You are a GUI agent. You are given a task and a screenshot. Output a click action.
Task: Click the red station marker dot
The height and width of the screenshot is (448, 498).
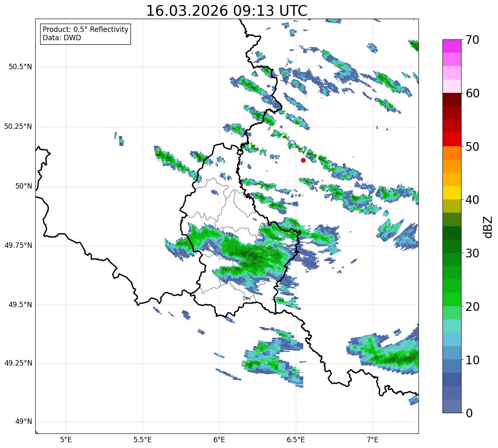pyautogui.click(x=303, y=160)
